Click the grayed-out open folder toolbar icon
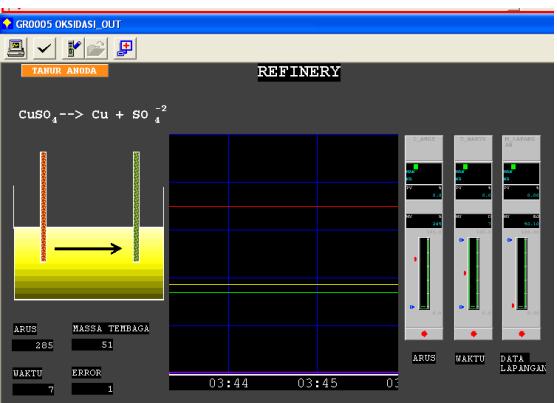The image size is (557, 403). (96, 48)
